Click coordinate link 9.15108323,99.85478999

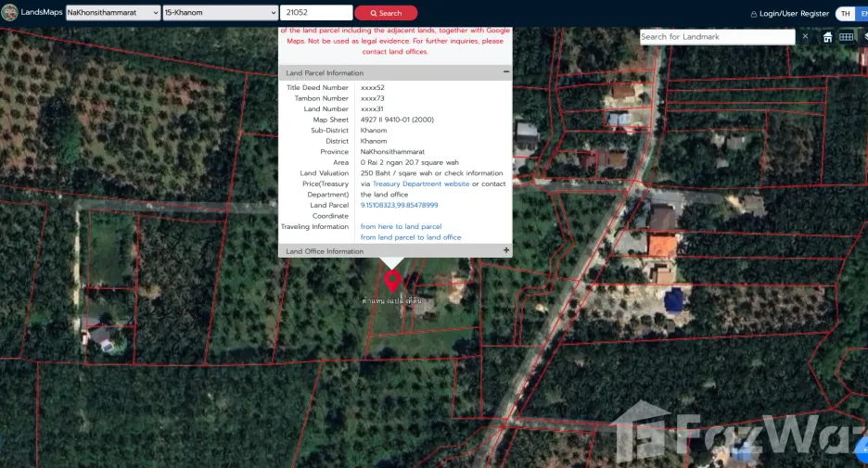point(399,205)
